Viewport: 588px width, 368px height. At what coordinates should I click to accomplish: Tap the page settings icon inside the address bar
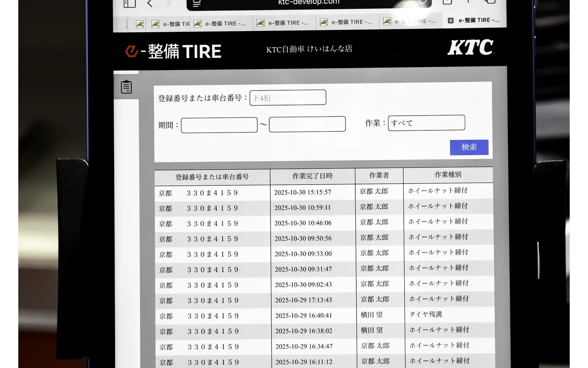(x=196, y=3)
